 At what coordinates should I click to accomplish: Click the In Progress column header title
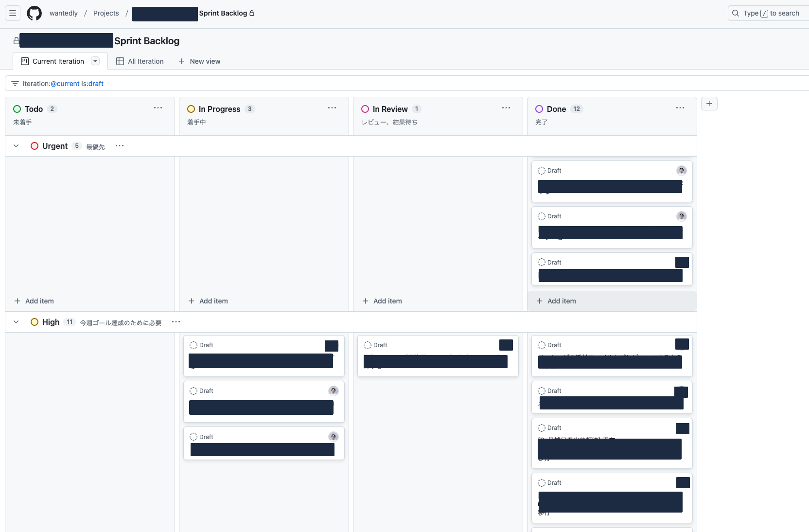click(220, 109)
